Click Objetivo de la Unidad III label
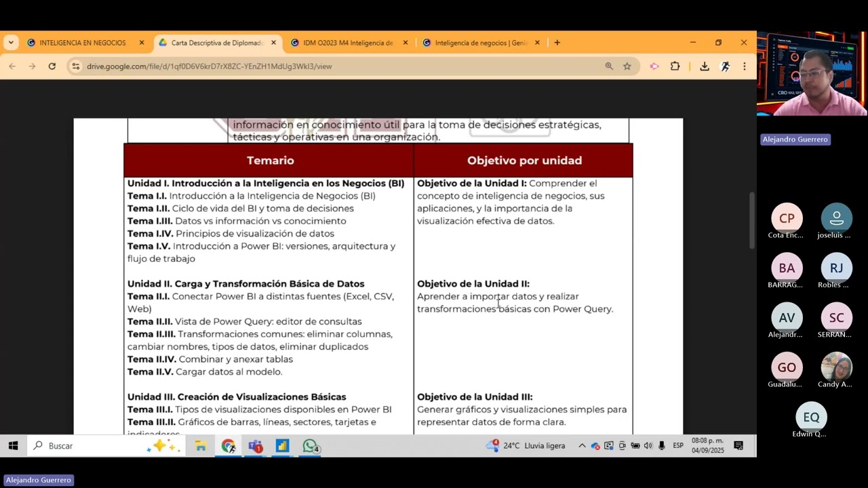 point(475,397)
